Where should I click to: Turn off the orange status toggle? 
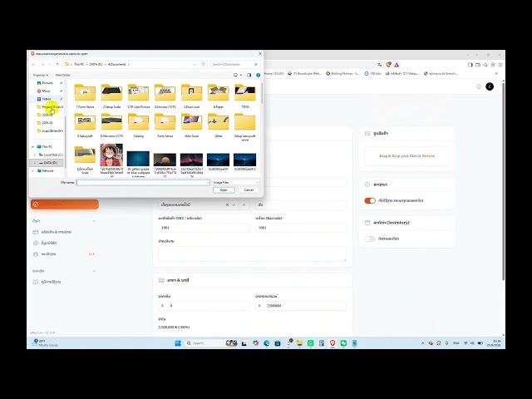coord(370,200)
